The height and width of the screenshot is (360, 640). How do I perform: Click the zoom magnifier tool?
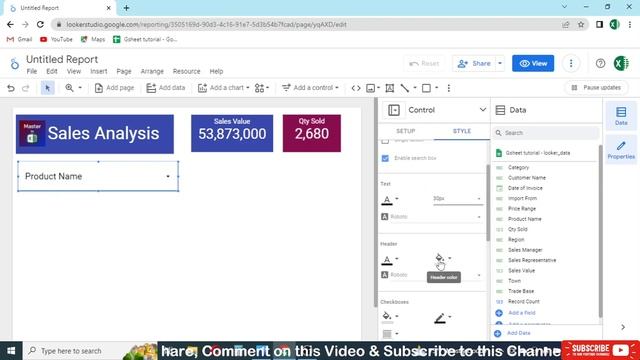coord(69,88)
